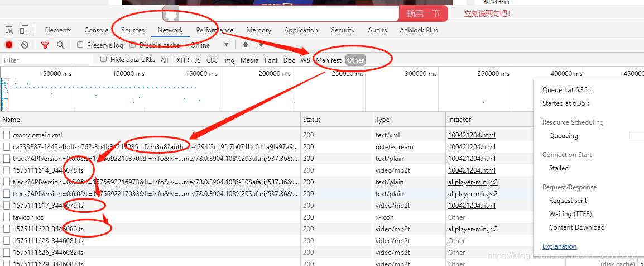Filter requests by Manifest type

[x=329, y=60]
